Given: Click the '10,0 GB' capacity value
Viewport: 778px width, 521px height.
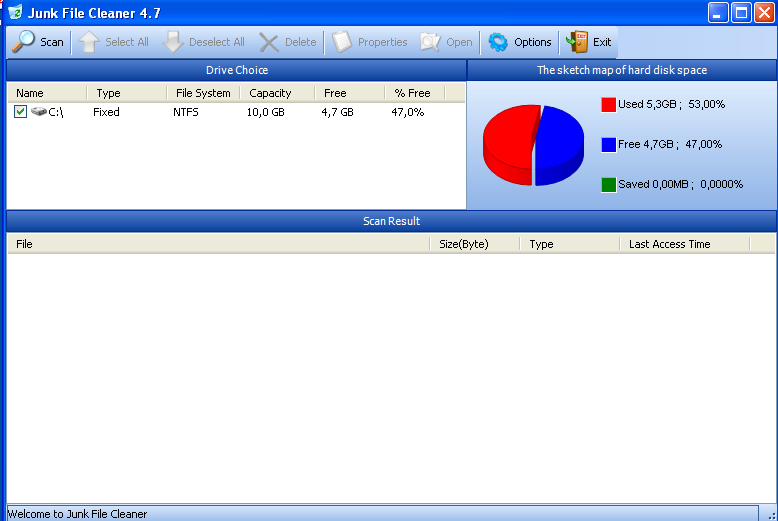Looking at the screenshot, I should (265, 112).
